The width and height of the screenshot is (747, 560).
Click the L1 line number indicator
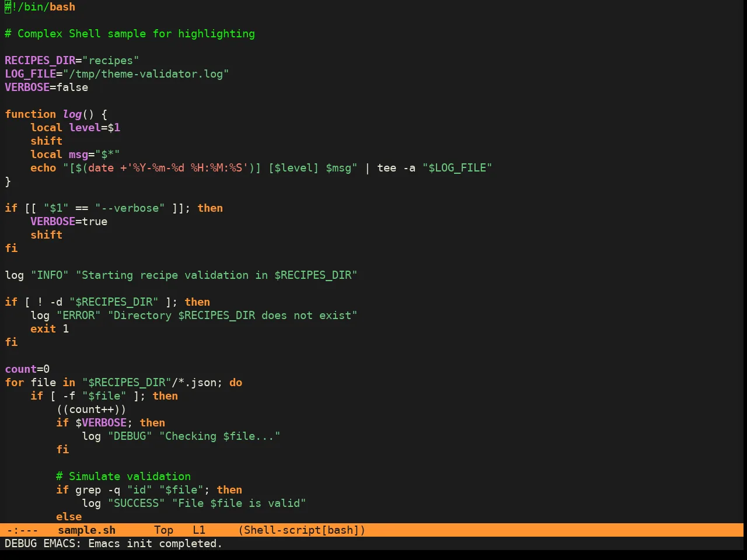click(x=199, y=530)
